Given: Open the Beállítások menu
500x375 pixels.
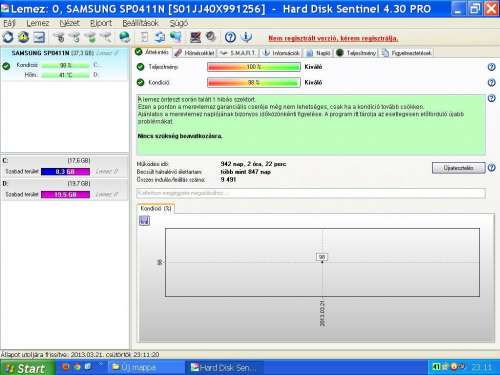Looking at the screenshot, I should pyautogui.click(x=140, y=23).
